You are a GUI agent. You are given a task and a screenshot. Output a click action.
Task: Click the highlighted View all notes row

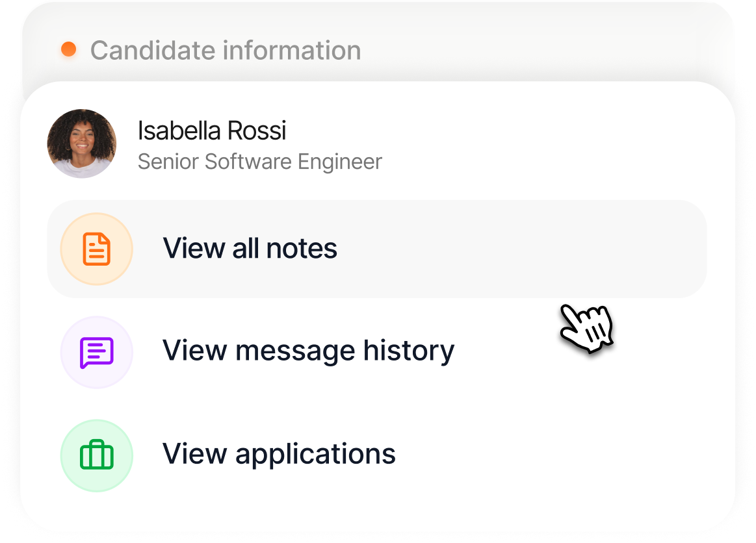377,248
